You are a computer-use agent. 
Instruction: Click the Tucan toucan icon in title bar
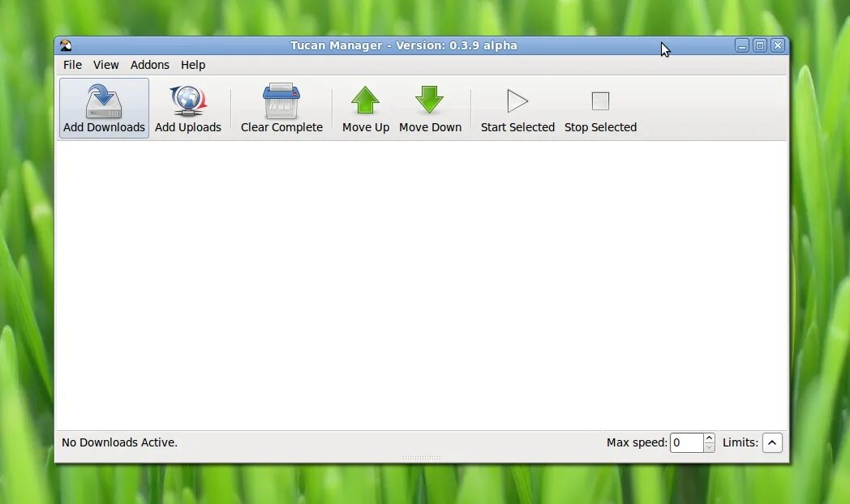pyautogui.click(x=66, y=45)
